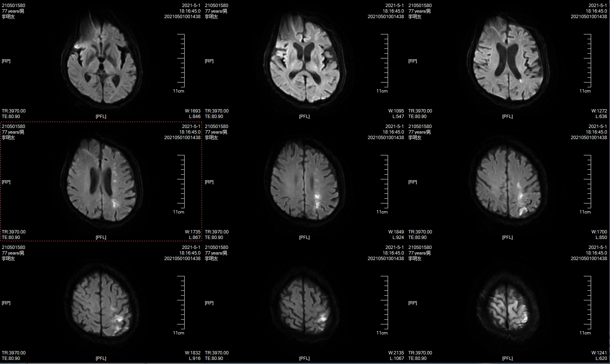610x364 pixels.
Task: Click the window level value L:636
Action: coord(601,116)
